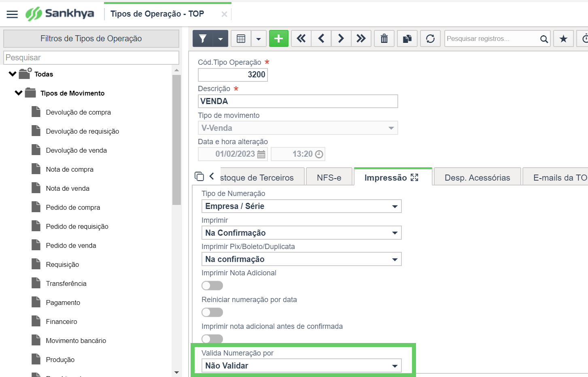Click the filter funnel button

203,38
